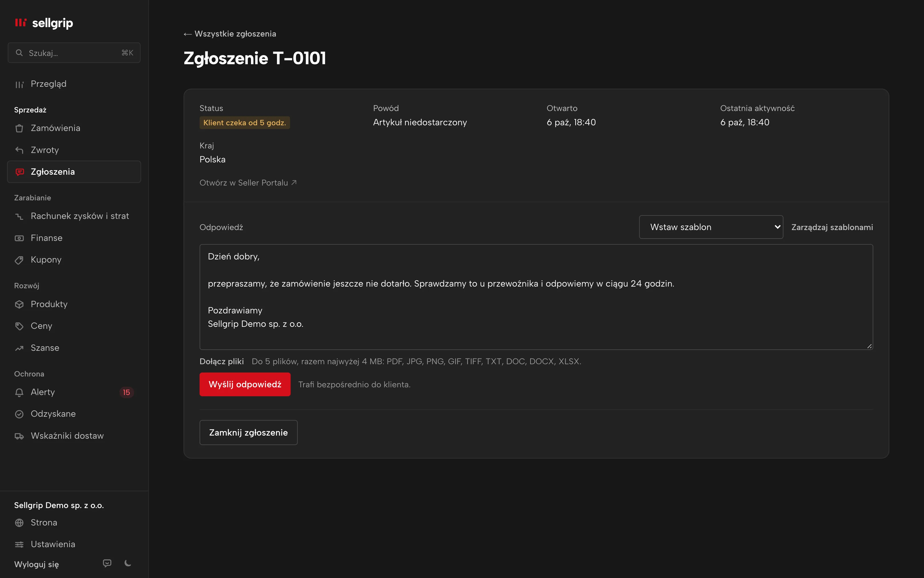Open the Wstaw szablon dropdown
Viewport: 924px width, 578px height.
(x=711, y=227)
